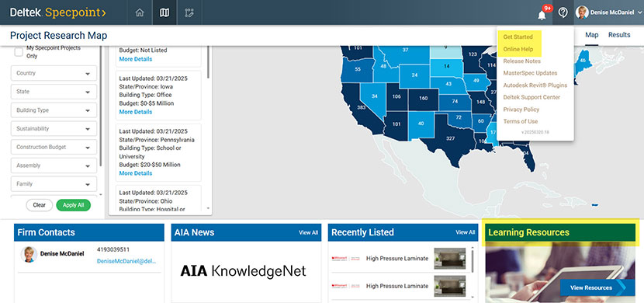Click the Learning Resources header

pyautogui.click(x=560, y=232)
